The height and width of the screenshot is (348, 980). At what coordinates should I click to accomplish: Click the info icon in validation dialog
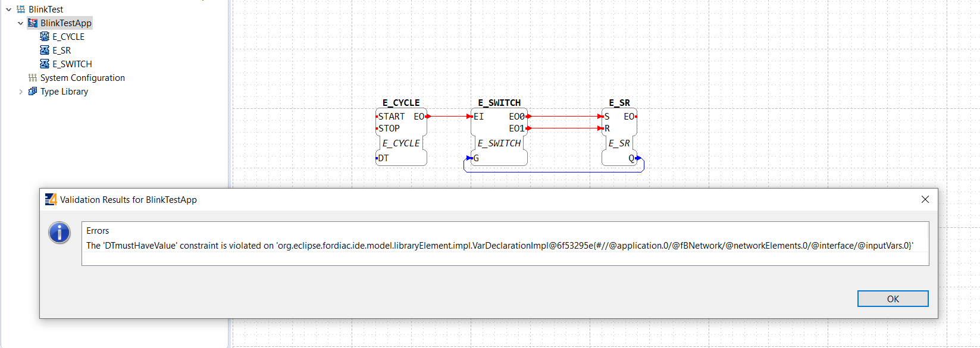(x=60, y=233)
